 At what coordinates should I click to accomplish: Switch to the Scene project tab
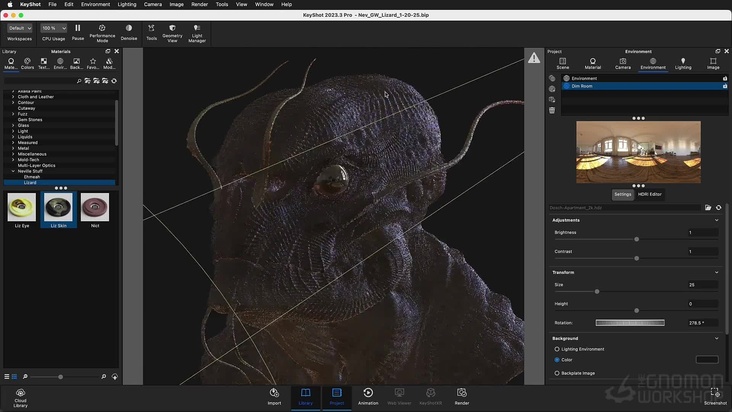point(563,63)
